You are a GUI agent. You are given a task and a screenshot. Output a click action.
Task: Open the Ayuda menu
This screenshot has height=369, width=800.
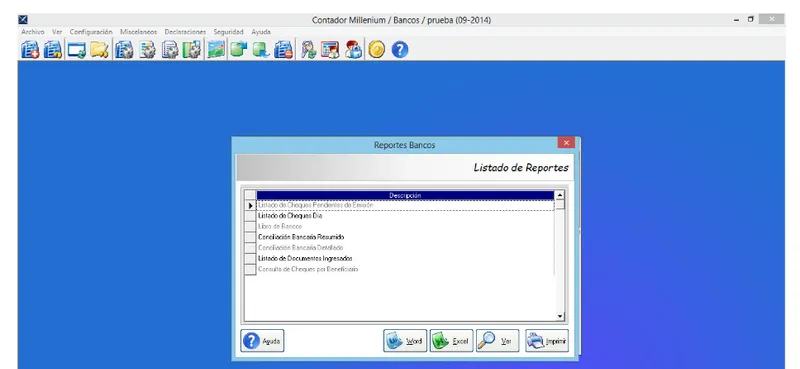coord(261,32)
